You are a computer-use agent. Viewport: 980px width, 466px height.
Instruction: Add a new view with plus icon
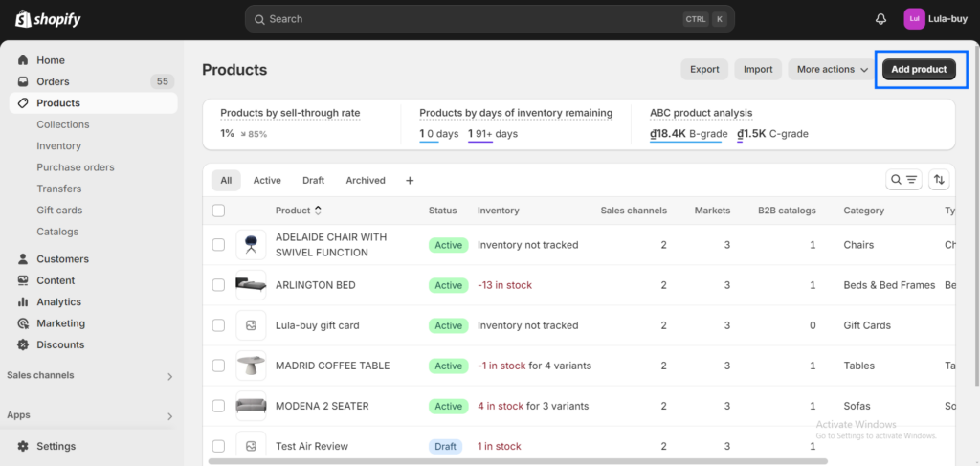(410, 181)
